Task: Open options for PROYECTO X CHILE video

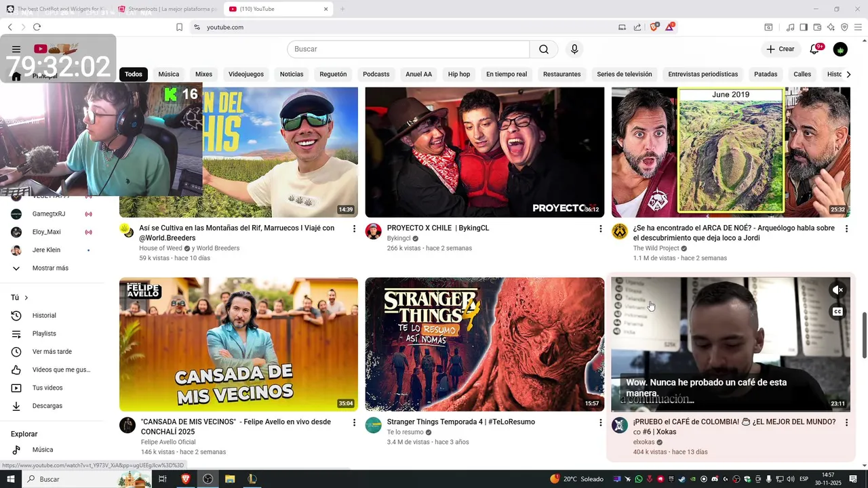Action: tap(600, 229)
